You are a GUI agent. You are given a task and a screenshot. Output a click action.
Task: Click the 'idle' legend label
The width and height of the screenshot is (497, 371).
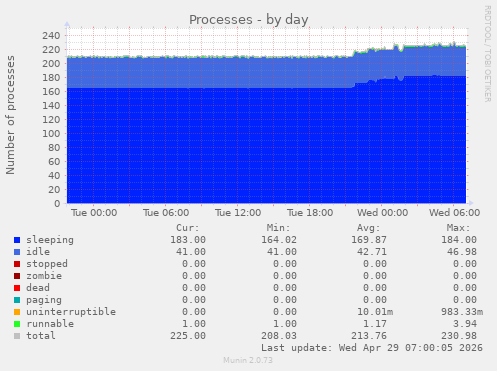[38, 252]
